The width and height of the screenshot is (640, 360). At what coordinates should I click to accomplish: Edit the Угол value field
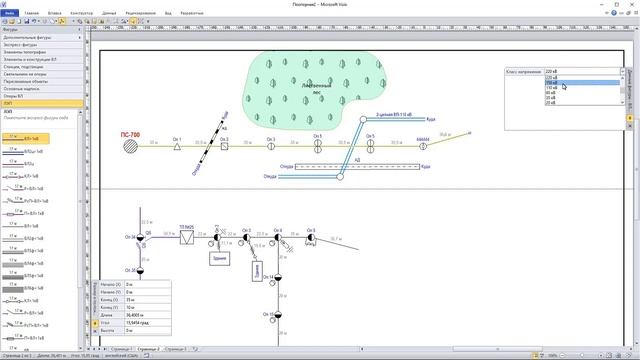[147, 323]
